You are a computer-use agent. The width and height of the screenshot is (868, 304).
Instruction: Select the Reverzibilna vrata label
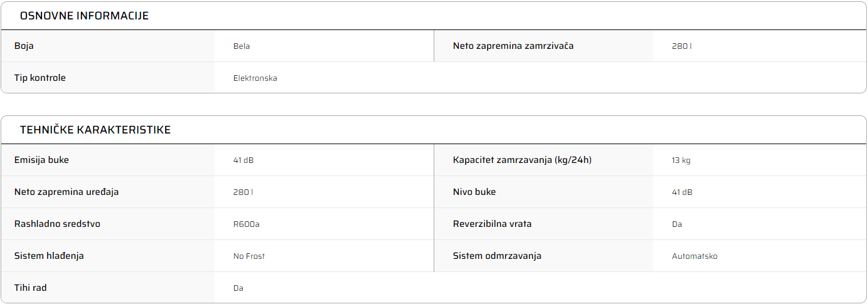pyautogui.click(x=493, y=224)
